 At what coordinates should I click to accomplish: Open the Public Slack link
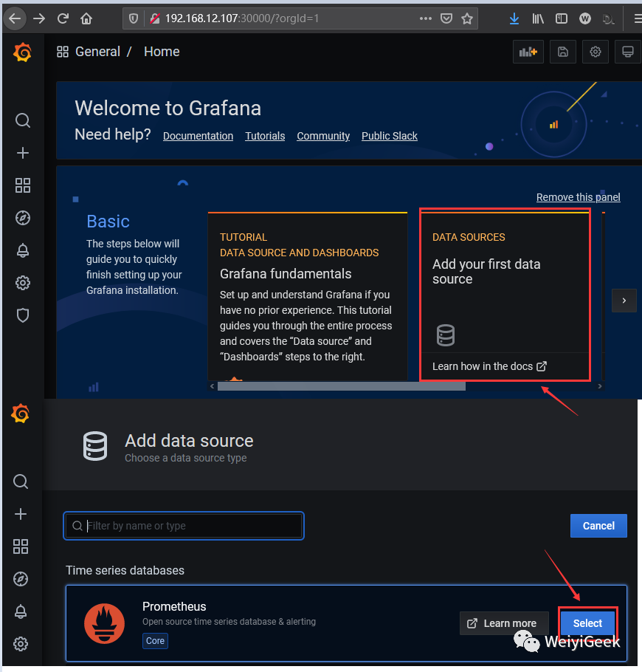coord(390,137)
